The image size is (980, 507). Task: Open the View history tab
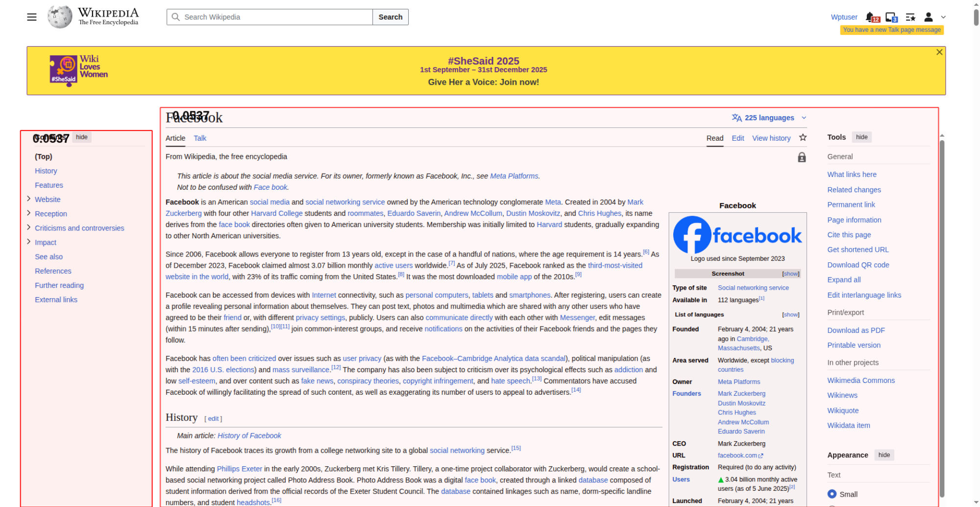(x=771, y=138)
